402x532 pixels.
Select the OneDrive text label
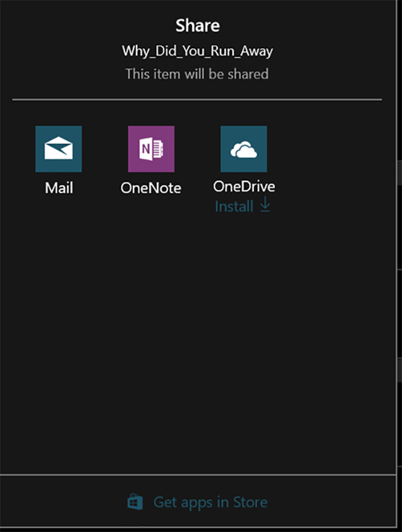click(x=244, y=187)
